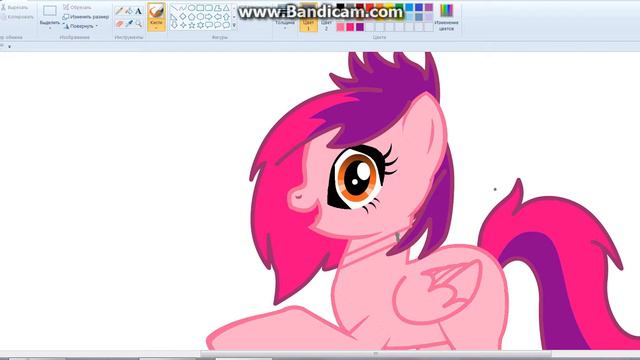Viewport: 640px width, 360px height.
Task: Choose the Six-point star shape
Action: [200, 25]
